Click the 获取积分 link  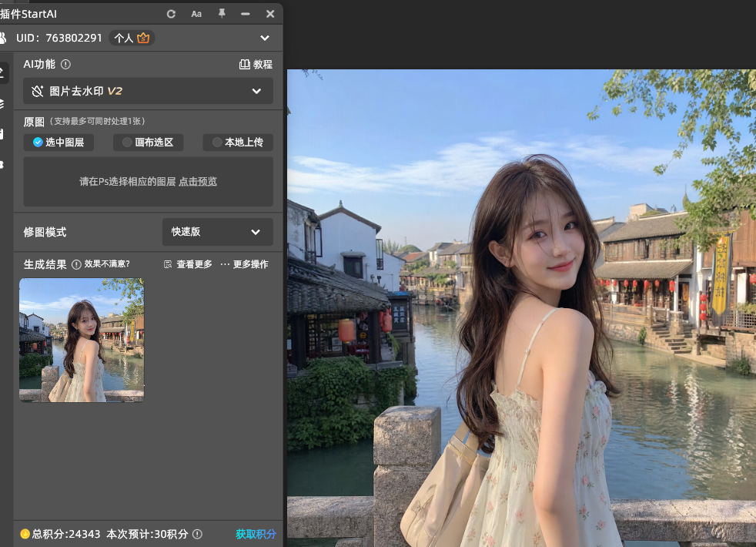click(256, 534)
